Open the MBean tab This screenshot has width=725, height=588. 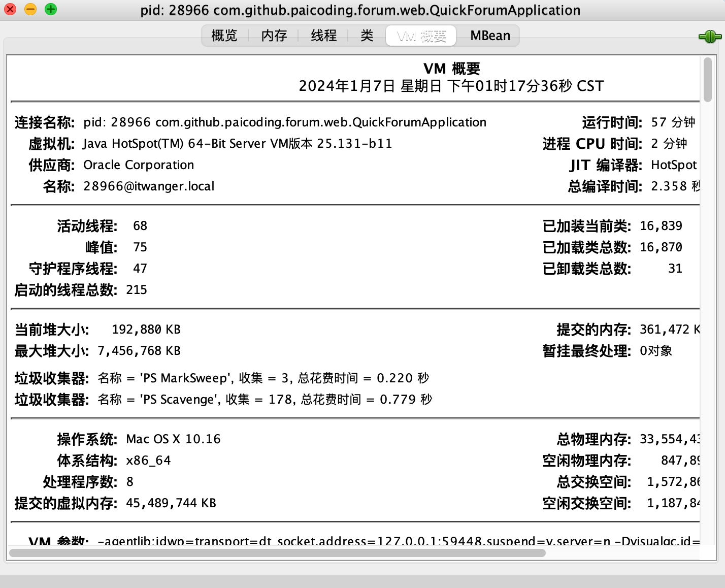[490, 36]
